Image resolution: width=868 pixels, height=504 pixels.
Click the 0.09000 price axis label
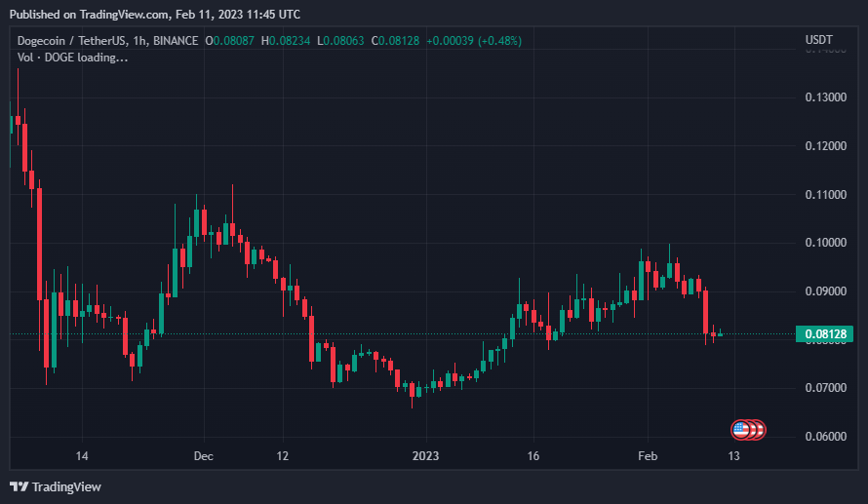[x=825, y=291]
